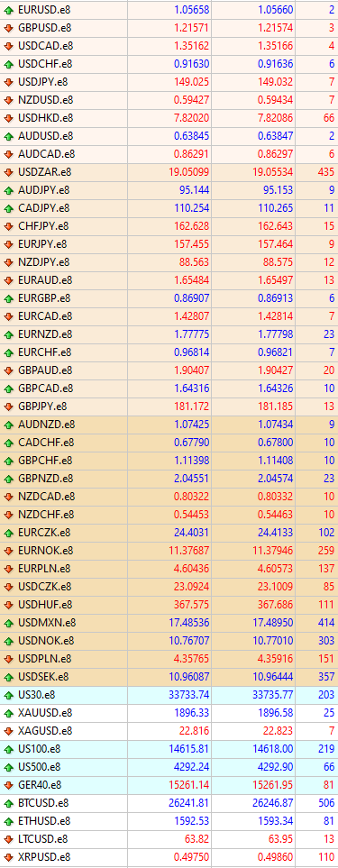Image resolution: width=338 pixels, height=868 pixels.
Task: Click the green up arrow beside USDMXN.e8
Action: [8, 623]
